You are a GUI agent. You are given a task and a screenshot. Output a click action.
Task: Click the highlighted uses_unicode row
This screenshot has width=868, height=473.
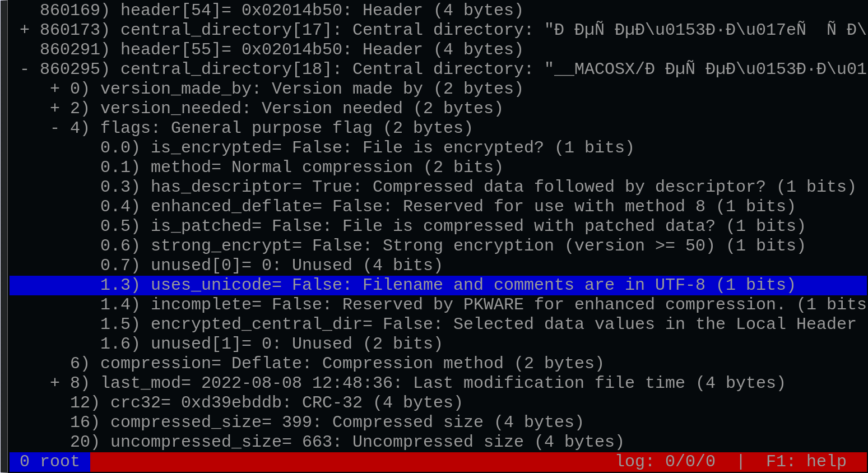(438, 285)
